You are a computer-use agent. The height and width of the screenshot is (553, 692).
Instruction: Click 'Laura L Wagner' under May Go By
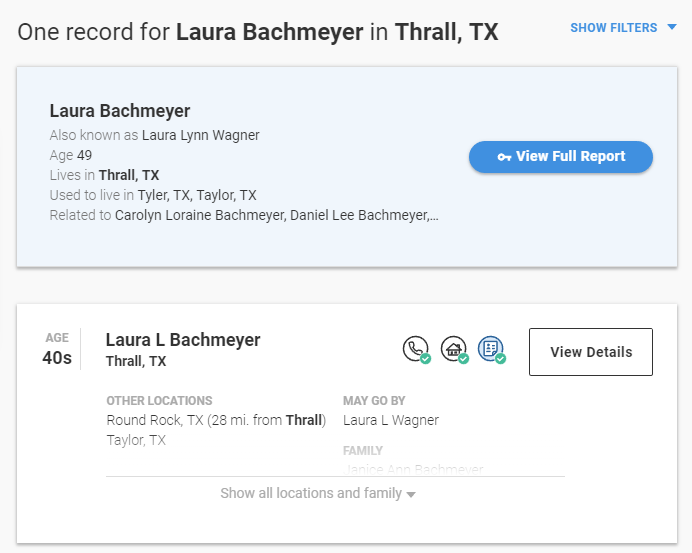[x=391, y=420]
